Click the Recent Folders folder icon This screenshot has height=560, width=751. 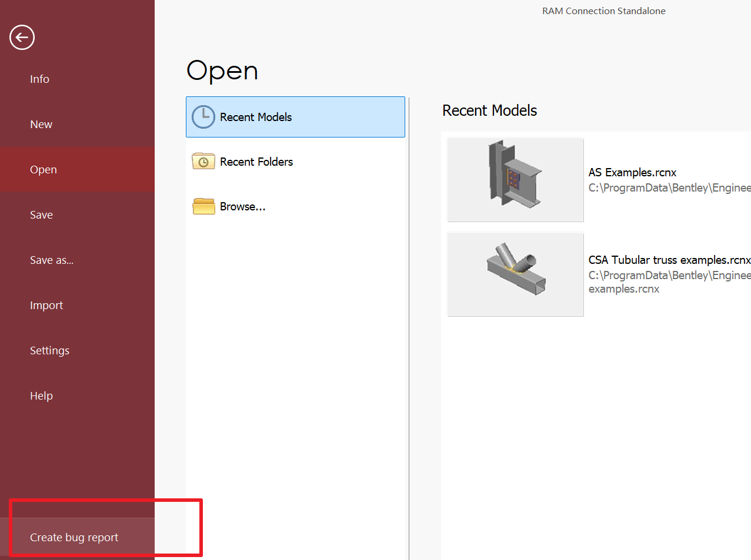click(203, 161)
